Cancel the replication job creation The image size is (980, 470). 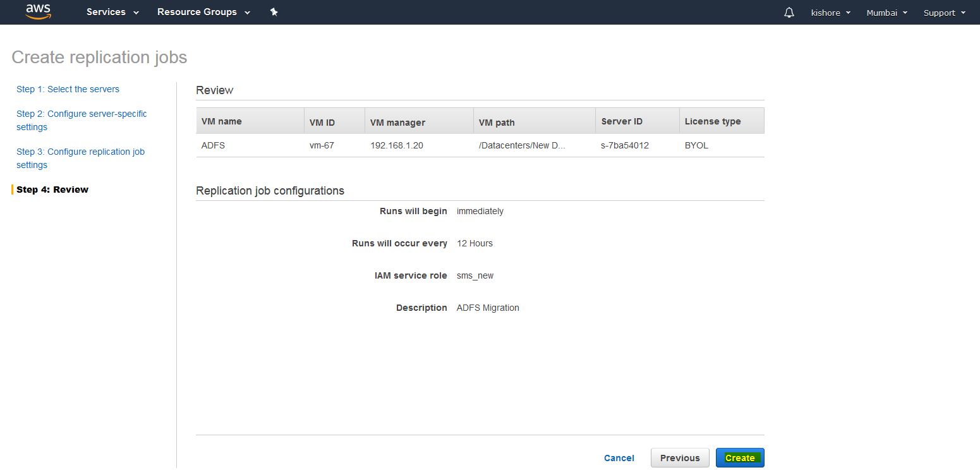tap(619, 458)
